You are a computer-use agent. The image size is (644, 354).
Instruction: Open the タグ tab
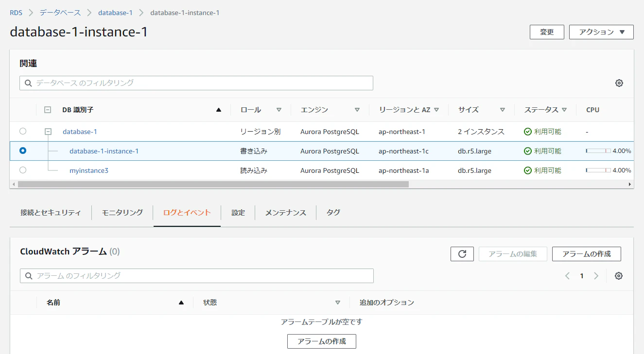click(333, 213)
